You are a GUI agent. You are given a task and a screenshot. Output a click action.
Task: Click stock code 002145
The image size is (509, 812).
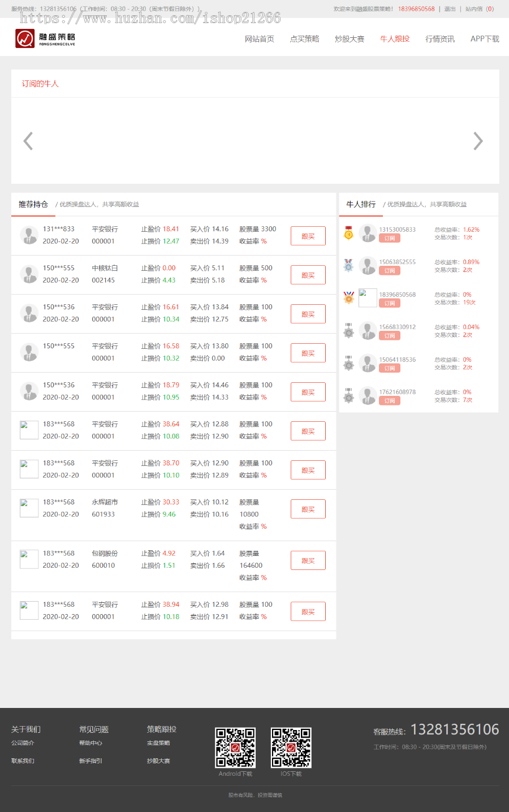[103, 280]
